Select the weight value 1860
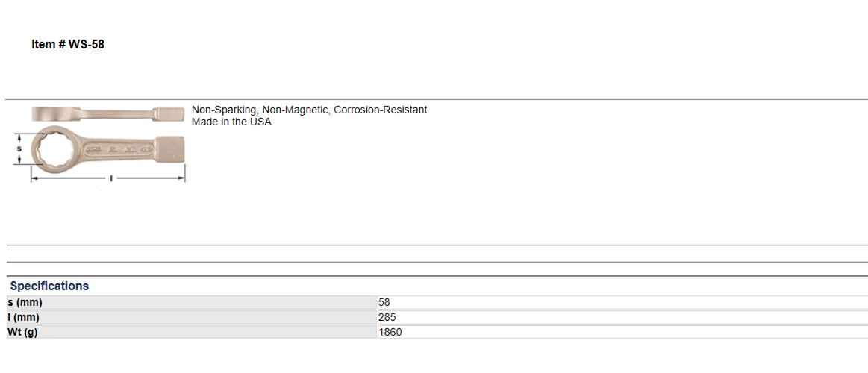Viewport: 868px width, 373px height. [x=390, y=333]
